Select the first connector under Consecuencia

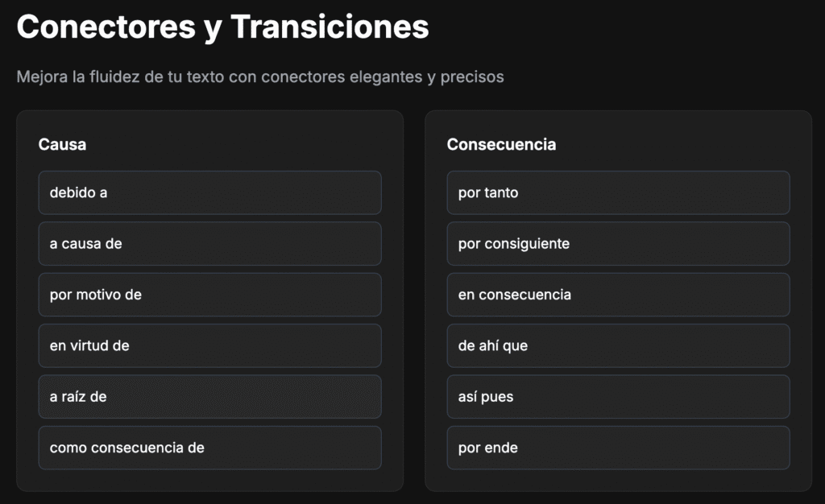(618, 192)
